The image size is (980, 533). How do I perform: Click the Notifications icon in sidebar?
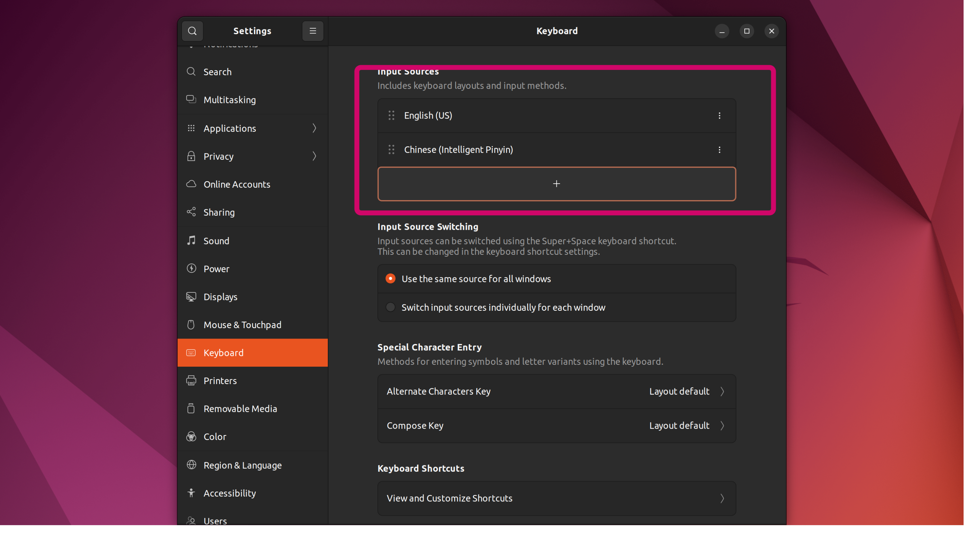tap(190, 44)
